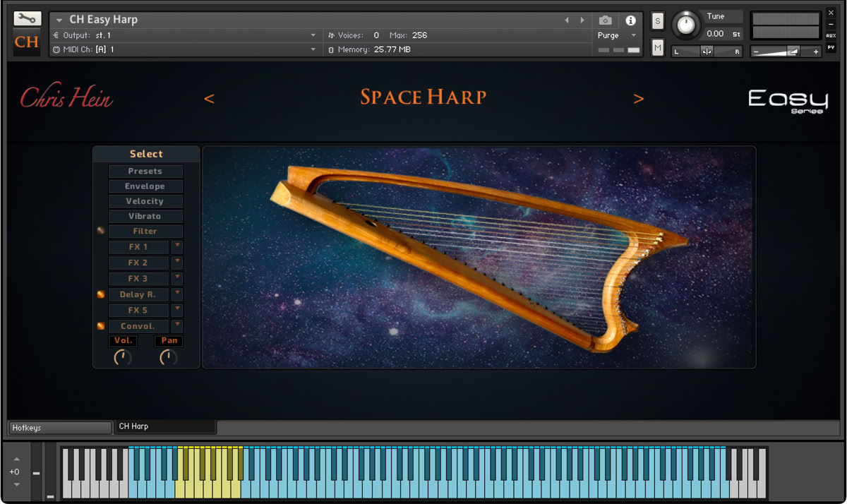Toggle the Delay R. effect power button
This screenshot has height=504, width=847.
(101, 294)
